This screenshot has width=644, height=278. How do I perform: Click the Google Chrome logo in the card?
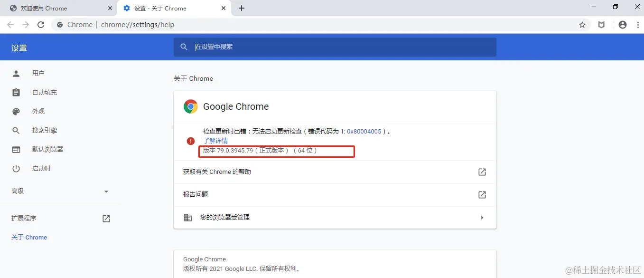191,106
